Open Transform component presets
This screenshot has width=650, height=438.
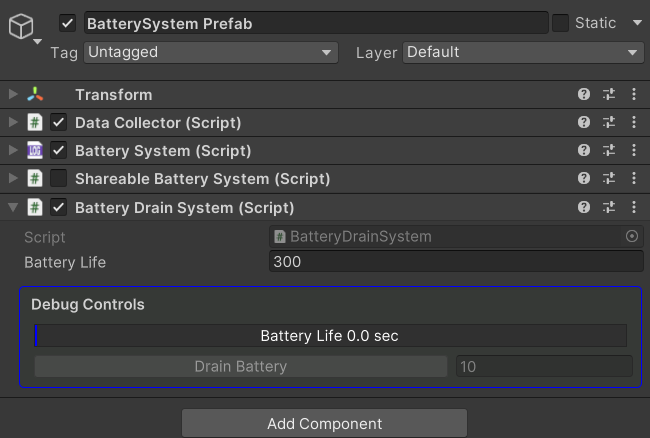coord(609,94)
